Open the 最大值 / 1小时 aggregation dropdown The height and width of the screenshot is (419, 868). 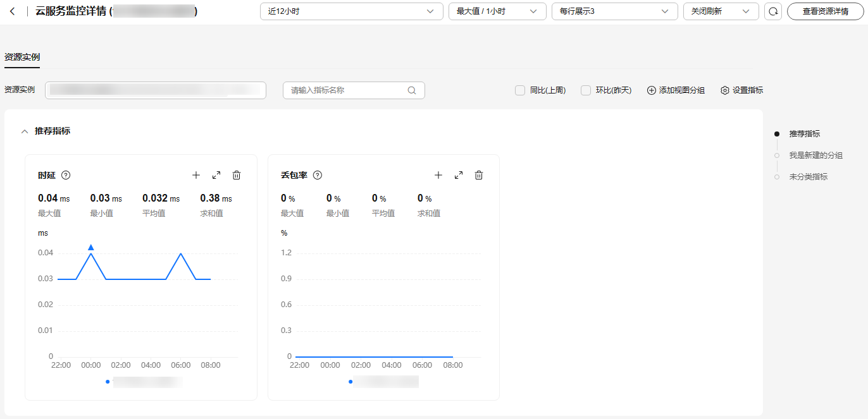pos(497,11)
